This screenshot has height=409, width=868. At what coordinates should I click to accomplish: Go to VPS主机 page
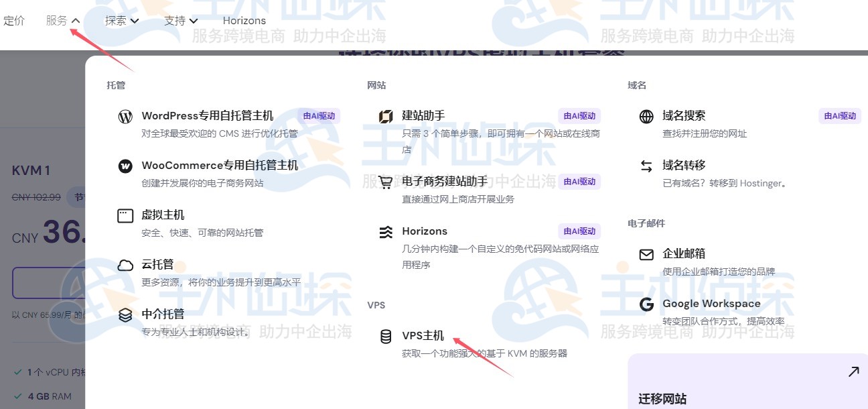[x=423, y=335]
